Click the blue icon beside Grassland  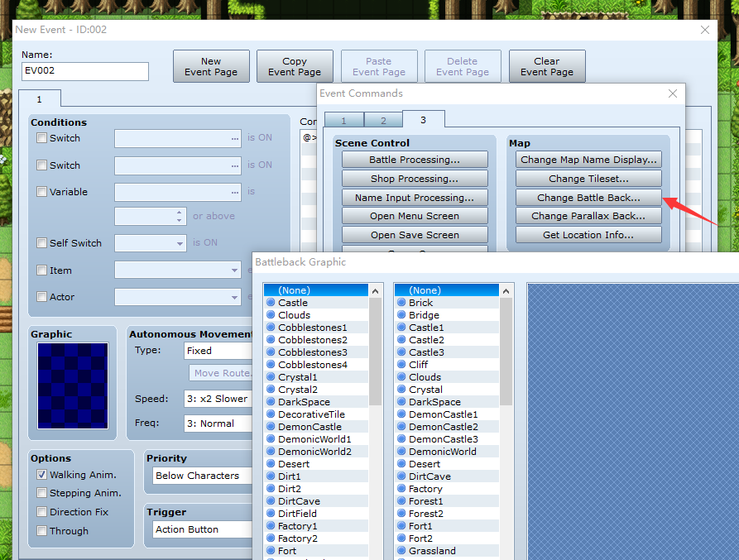click(401, 551)
